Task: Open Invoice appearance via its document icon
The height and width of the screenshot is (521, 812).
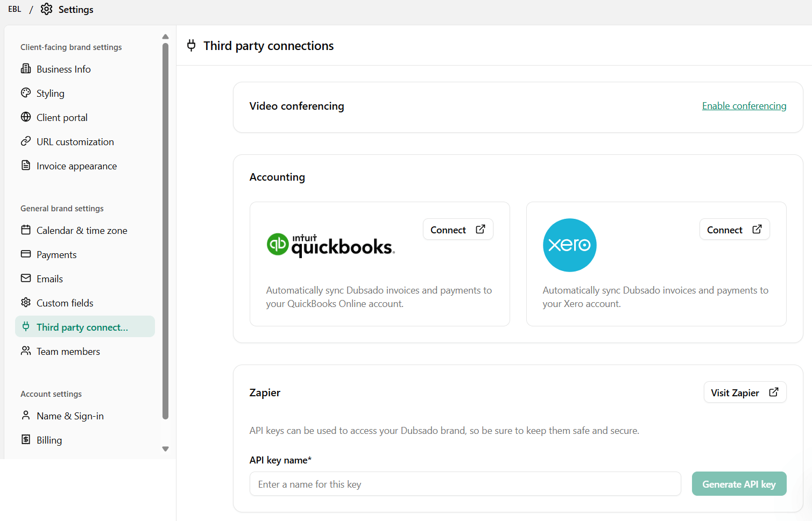Action: click(x=26, y=166)
